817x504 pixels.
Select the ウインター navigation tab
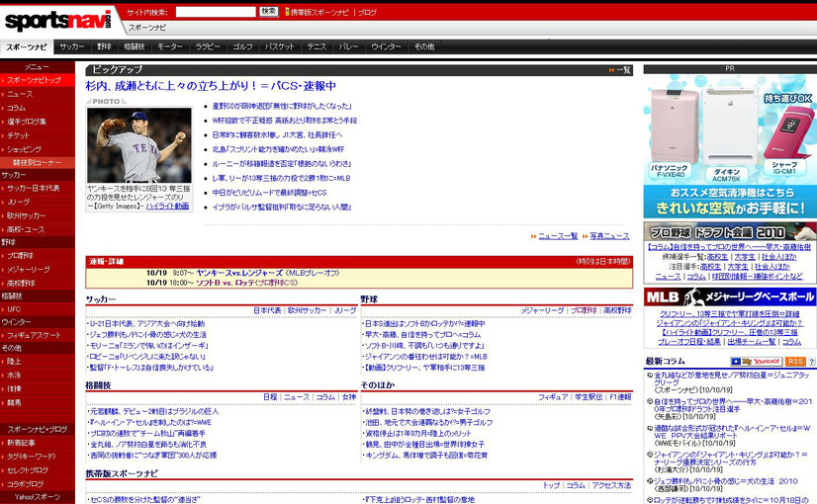tap(386, 46)
